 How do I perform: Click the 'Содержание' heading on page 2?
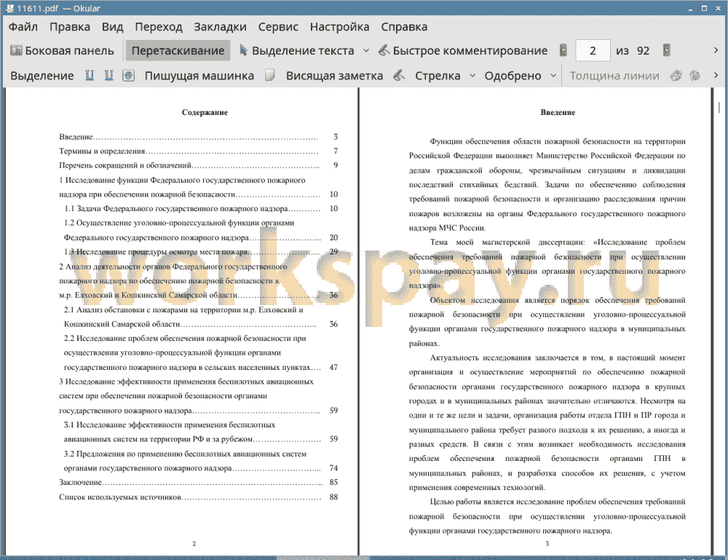pyautogui.click(x=205, y=112)
